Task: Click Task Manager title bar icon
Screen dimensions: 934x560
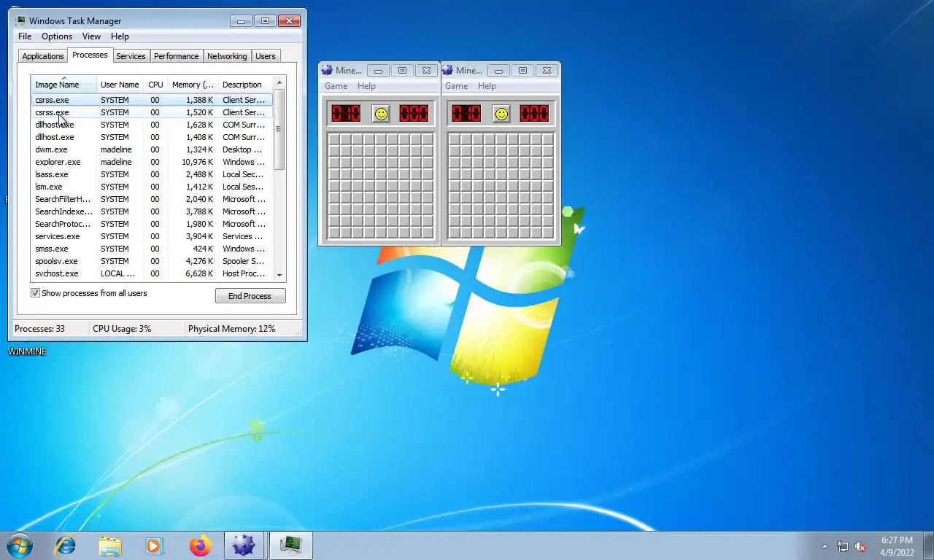Action: point(20,20)
